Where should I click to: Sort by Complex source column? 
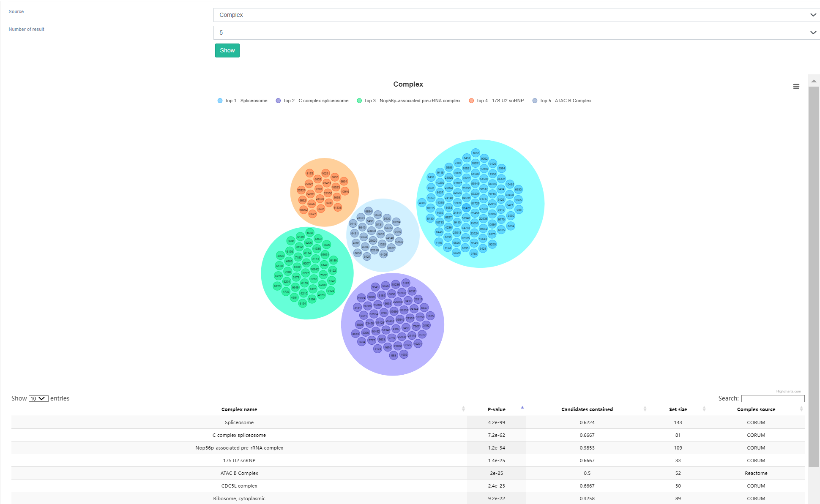[756, 409]
